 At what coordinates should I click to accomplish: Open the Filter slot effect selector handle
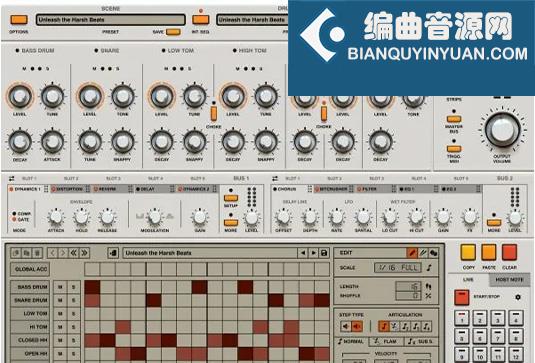click(394, 189)
